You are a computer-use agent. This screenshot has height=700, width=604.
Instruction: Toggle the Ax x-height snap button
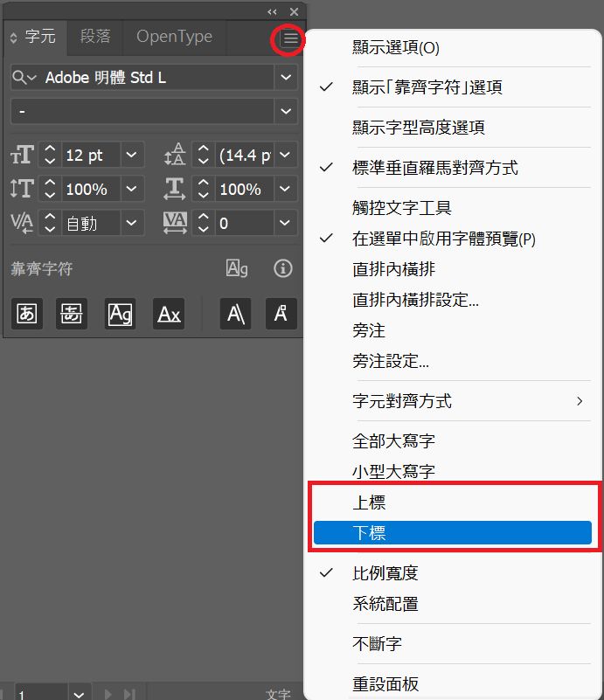point(169,314)
